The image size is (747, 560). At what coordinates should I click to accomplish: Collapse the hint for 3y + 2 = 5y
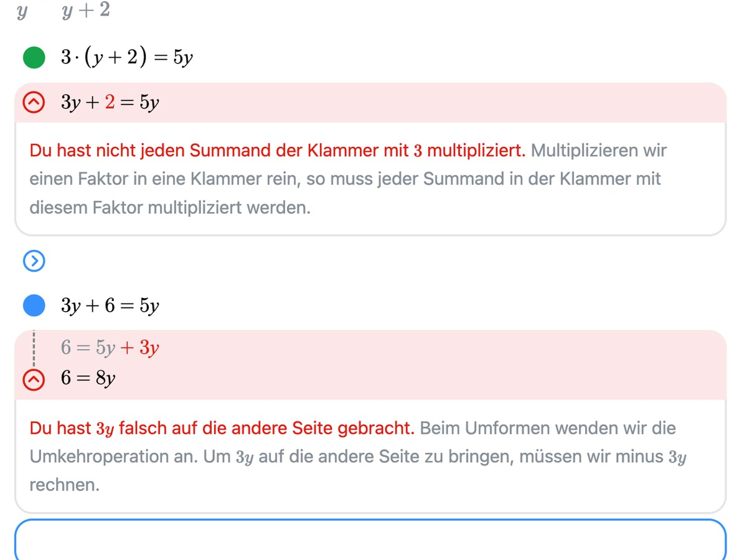click(34, 103)
